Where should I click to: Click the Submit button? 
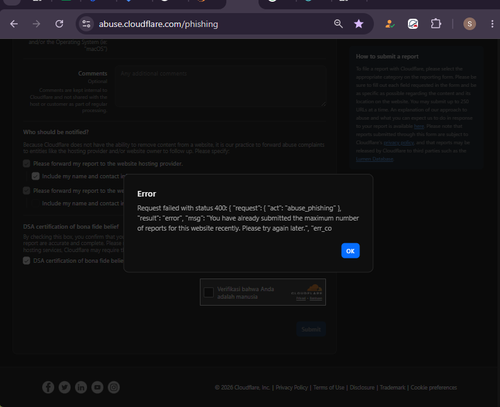tap(311, 329)
